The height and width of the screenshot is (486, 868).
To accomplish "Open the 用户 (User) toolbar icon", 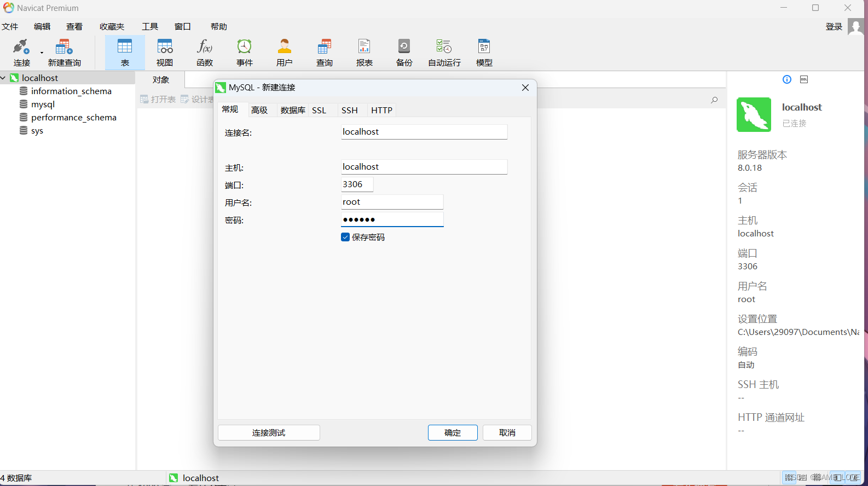I will (x=285, y=53).
